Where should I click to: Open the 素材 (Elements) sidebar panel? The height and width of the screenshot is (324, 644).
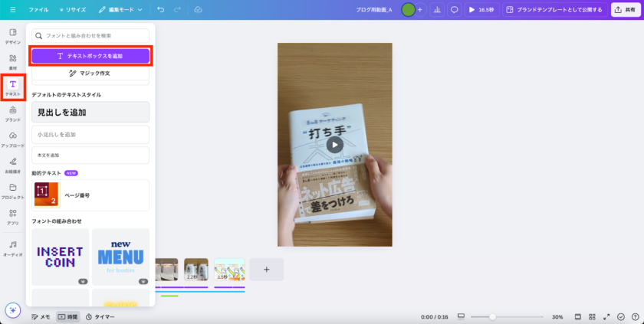(13, 61)
